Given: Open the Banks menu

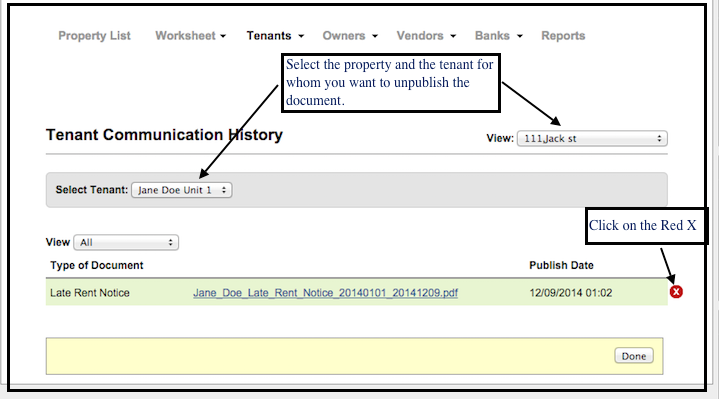Looking at the screenshot, I should point(498,36).
